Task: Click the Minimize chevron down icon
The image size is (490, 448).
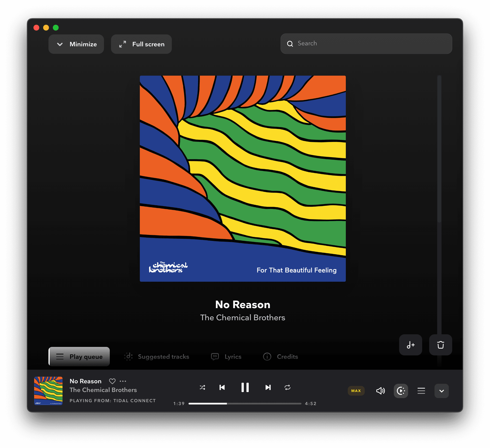Action: (60, 44)
